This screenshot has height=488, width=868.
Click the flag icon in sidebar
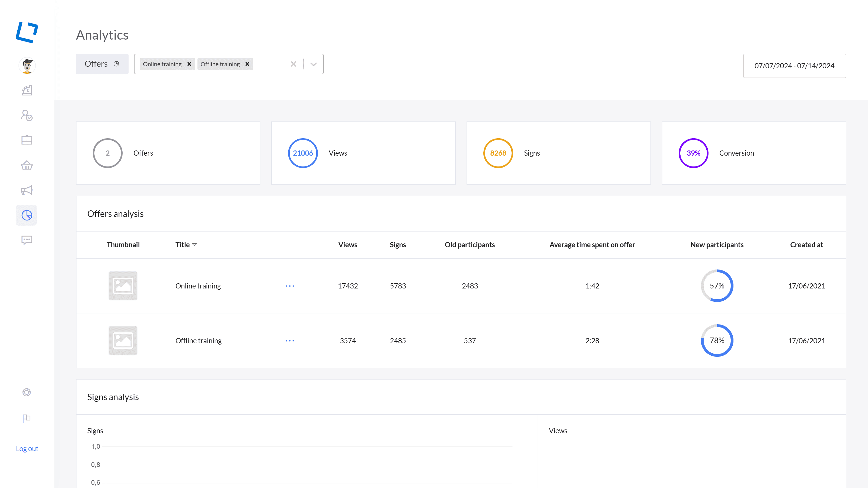(27, 418)
